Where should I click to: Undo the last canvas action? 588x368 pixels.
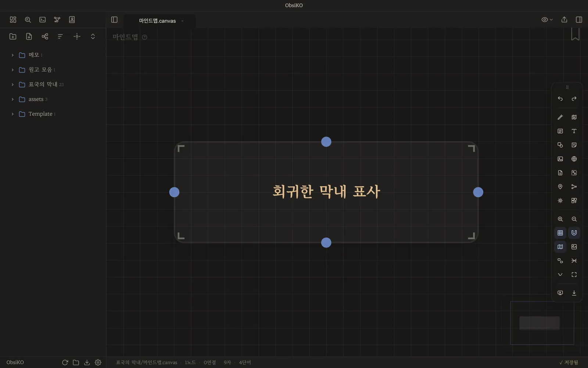tap(560, 99)
